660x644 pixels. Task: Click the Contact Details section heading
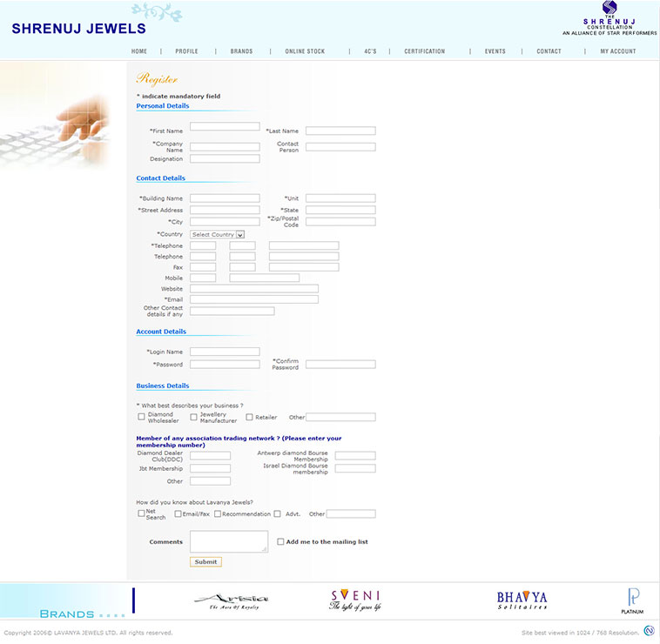pos(160,178)
